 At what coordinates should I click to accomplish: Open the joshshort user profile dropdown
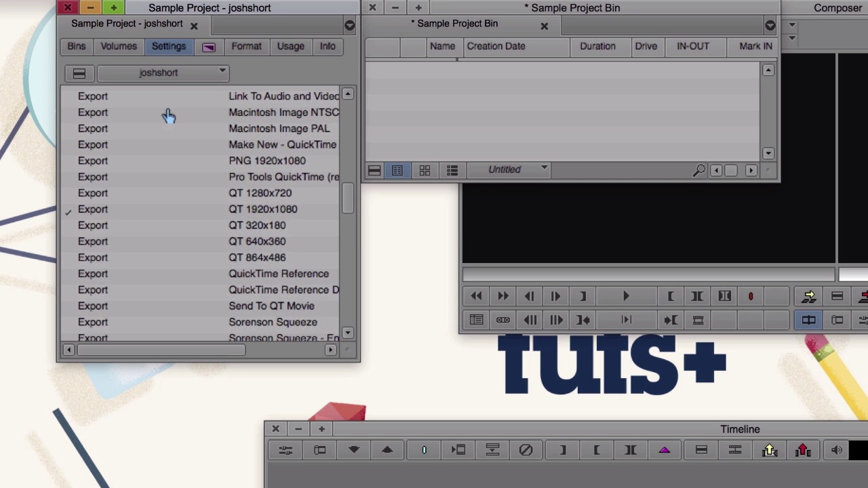(x=163, y=73)
